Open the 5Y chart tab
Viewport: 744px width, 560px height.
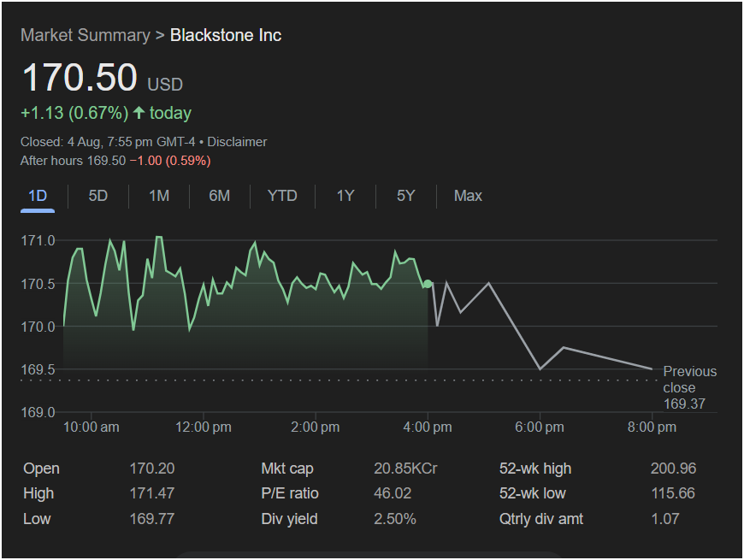[x=405, y=196]
